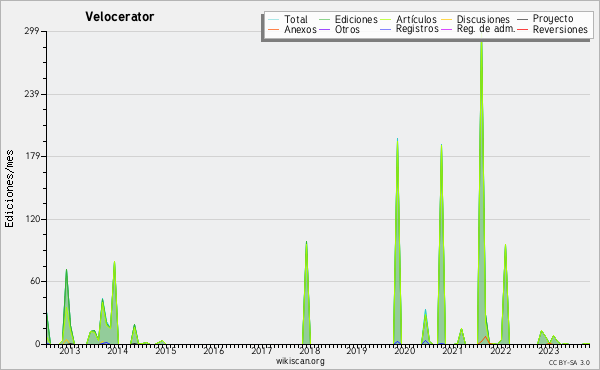600x370 pixels.
Task: Click the 2019 x-axis label
Action: click(357, 351)
